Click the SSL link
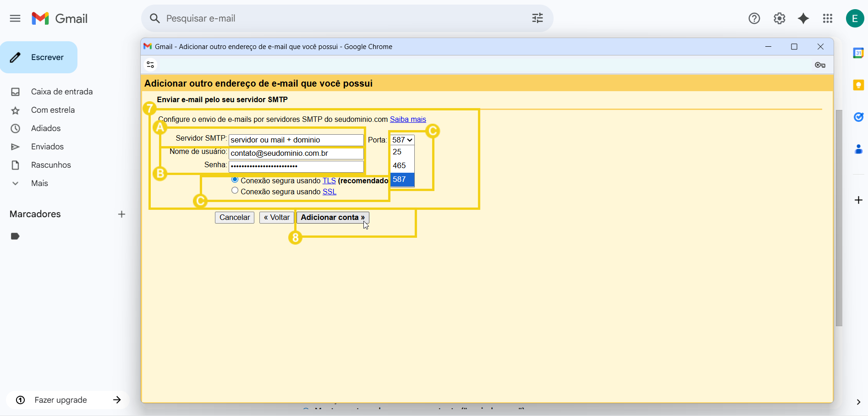The width and height of the screenshot is (868, 416). pyautogui.click(x=330, y=192)
